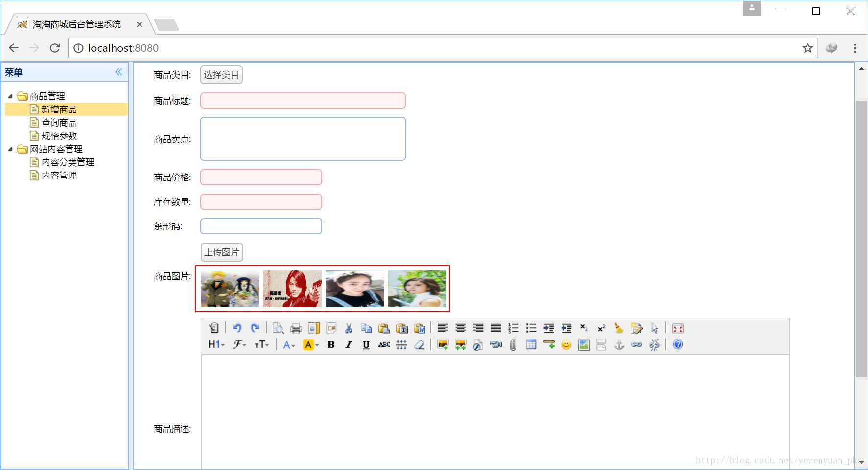
Task: Focus the 商品价格 input field
Action: (261, 178)
